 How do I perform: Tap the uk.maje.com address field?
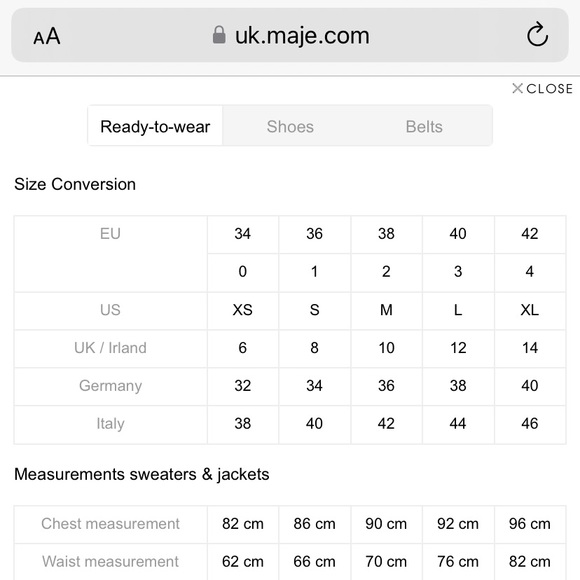point(290,36)
